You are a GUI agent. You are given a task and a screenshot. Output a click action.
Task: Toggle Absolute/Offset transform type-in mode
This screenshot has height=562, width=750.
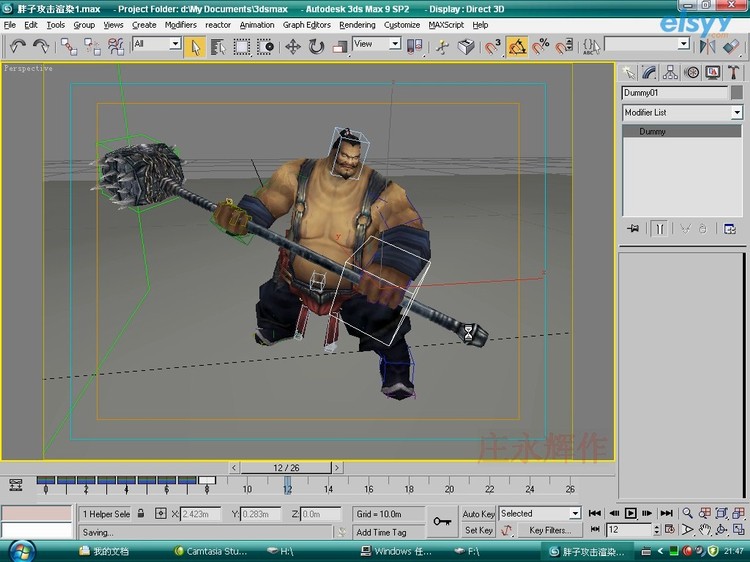161,514
